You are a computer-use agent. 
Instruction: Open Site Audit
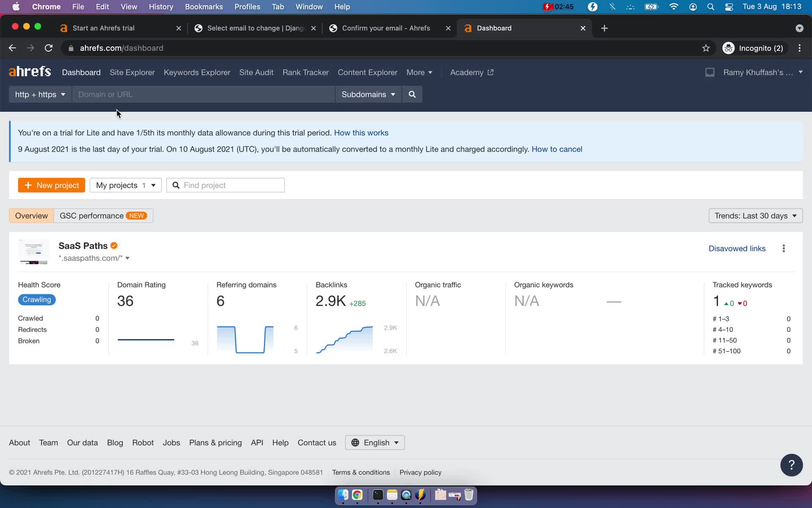(256, 72)
